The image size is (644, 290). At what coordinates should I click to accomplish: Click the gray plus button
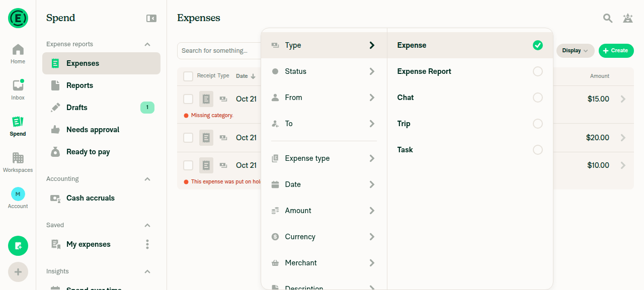tap(18, 272)
